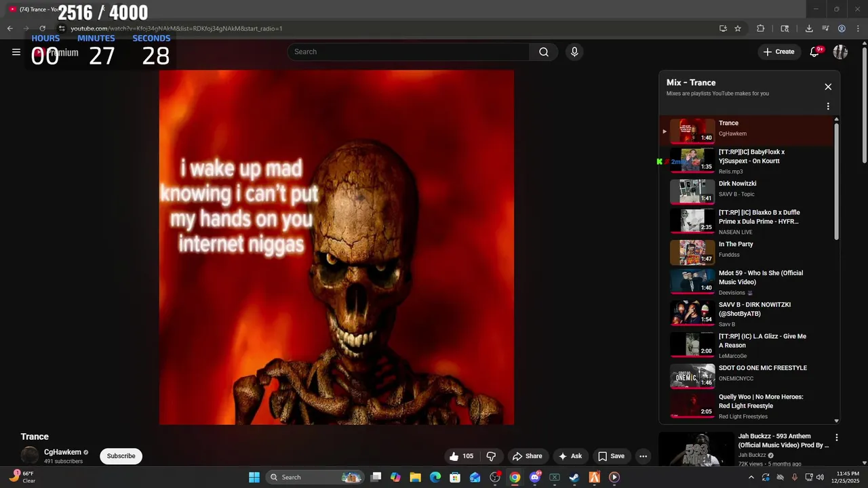The height and width of the screenshot is (488, 868).
Task: Close the Mix - Trance playlist panel
Action: (828, 87)
